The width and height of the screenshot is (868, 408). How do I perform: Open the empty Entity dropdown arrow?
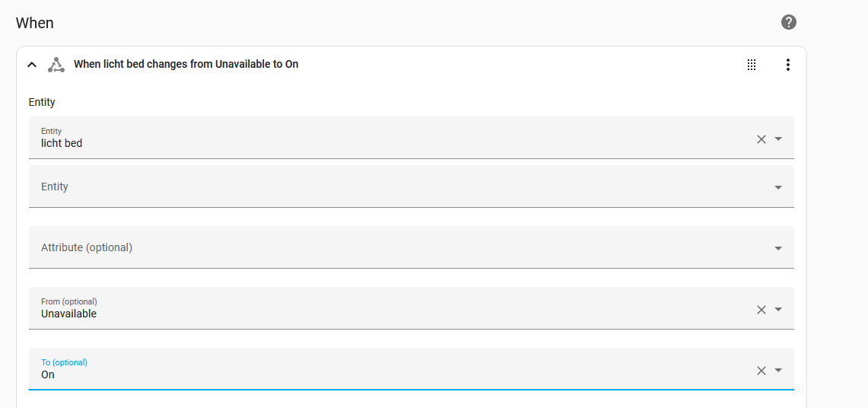[778, 187]
